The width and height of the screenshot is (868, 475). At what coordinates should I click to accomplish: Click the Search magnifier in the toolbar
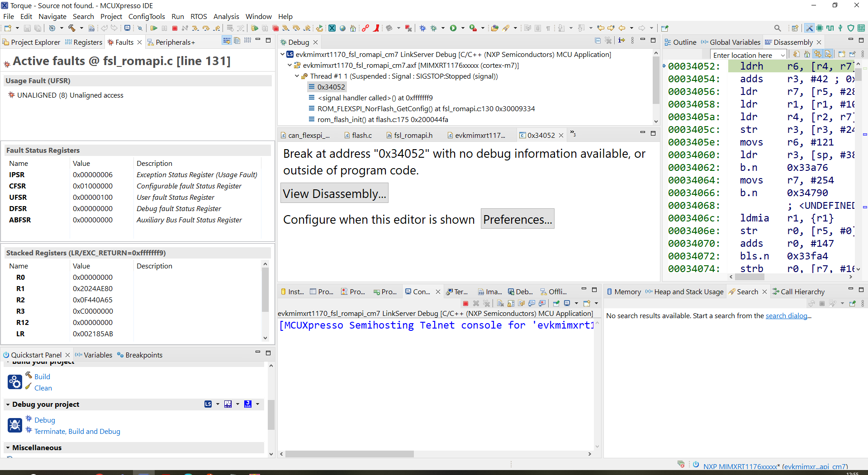coord(778,28)
